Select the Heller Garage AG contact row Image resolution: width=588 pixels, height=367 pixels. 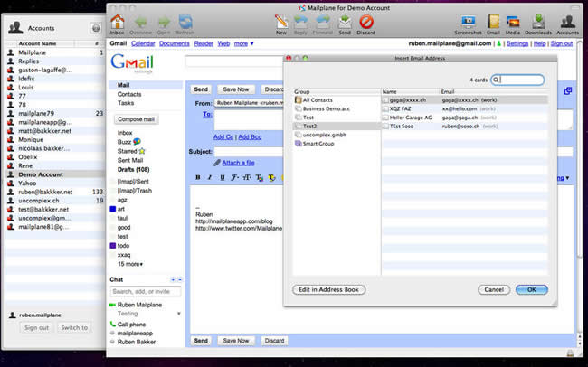(465, 118)
